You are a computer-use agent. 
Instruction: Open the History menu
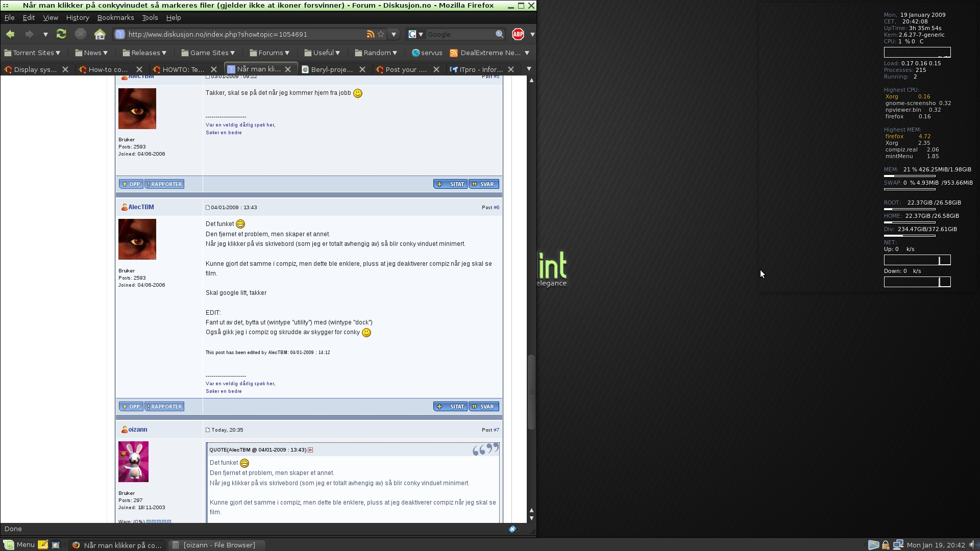pyautogui.click(x=78, y=17)
